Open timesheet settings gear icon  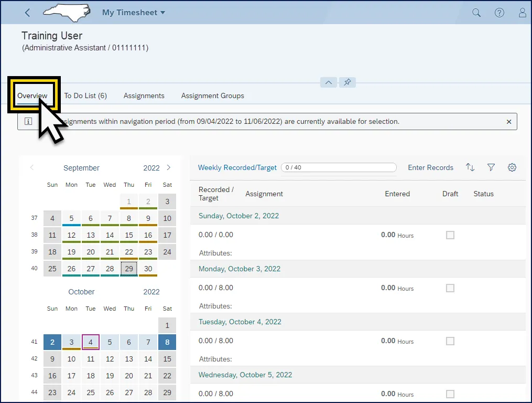(512, 167)
